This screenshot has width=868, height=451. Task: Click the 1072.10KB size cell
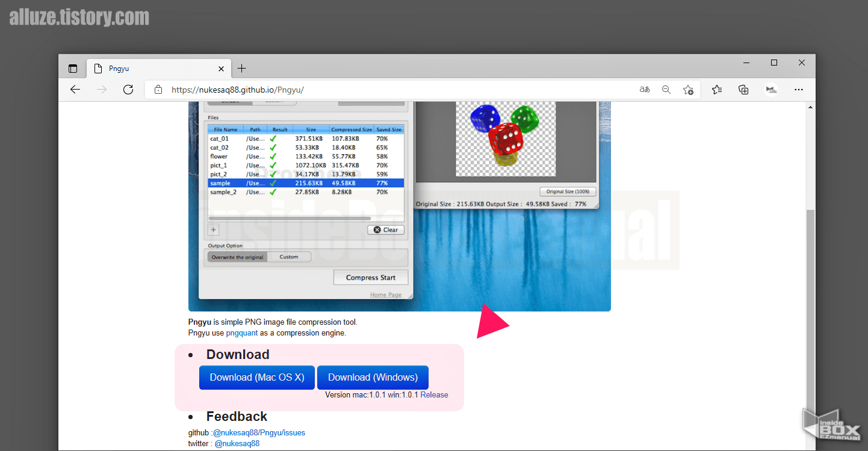311,165
